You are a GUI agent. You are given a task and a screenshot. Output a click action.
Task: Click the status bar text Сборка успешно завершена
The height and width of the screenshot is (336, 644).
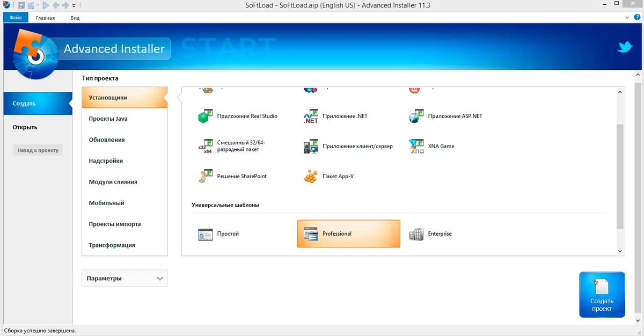40,331
